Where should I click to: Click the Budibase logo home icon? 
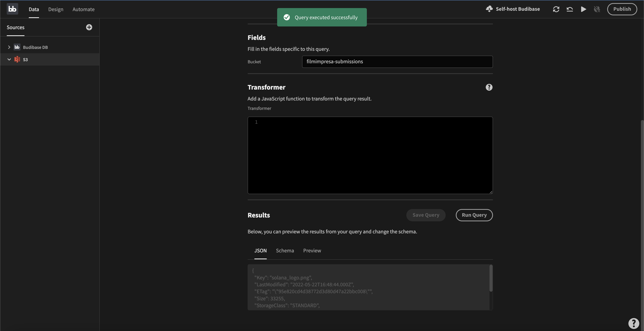tap(12, 9)
